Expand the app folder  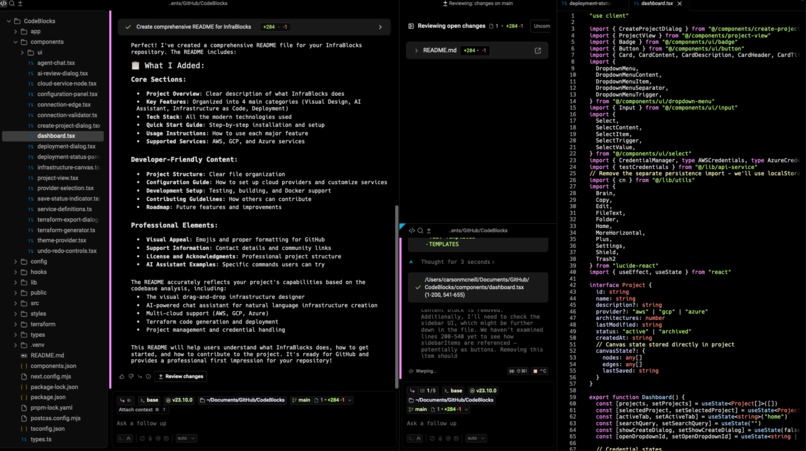coord(15,31)
